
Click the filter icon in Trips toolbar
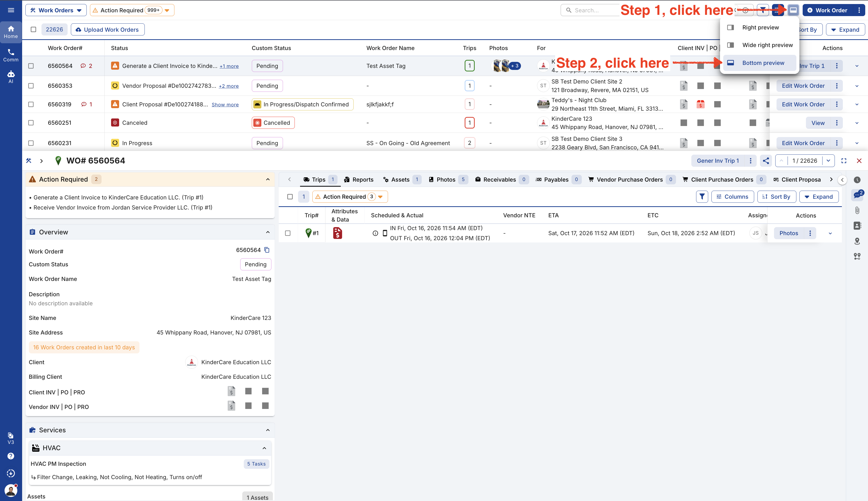702,196
